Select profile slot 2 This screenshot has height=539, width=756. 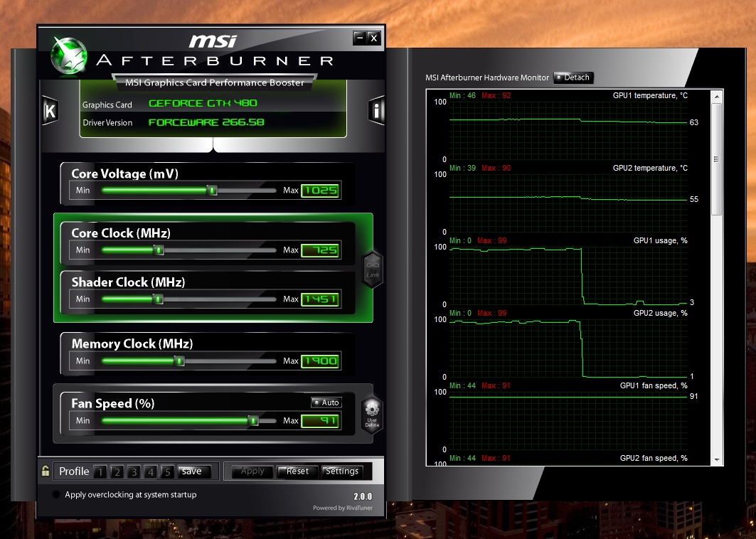click(x=117, y=471)
